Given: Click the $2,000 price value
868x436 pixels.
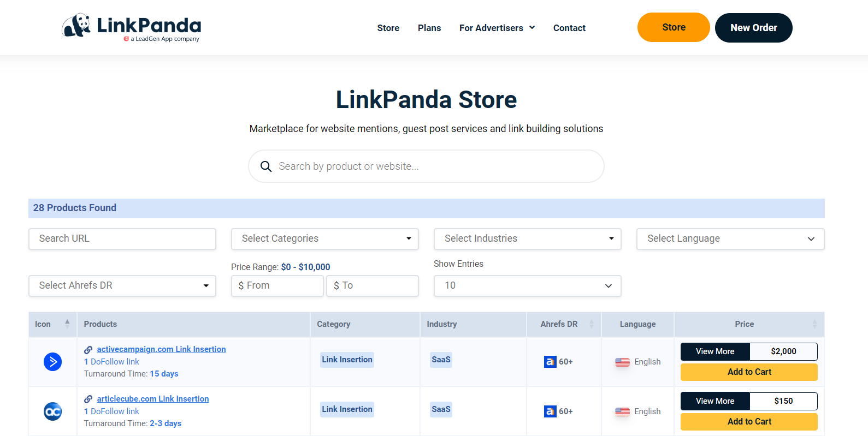Looking at the screenshot, I should click(x=783, y=351).
